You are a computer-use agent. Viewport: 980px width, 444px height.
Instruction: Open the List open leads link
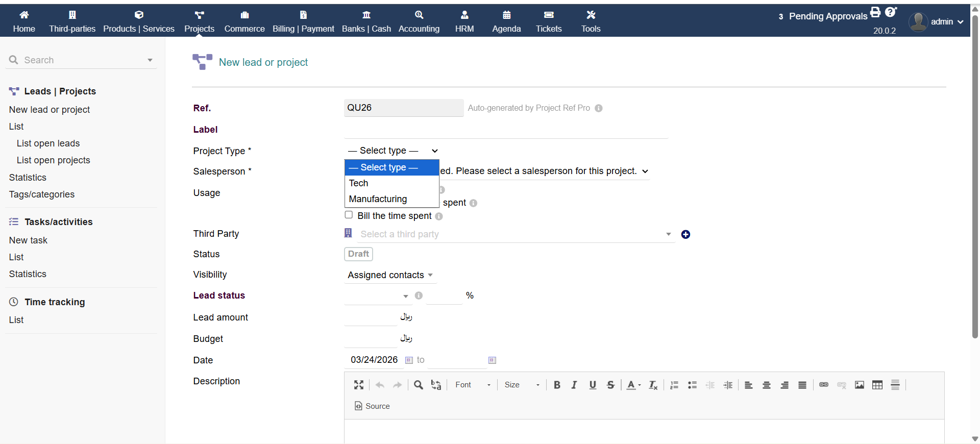pyautogui.click(x=48, y=143)
